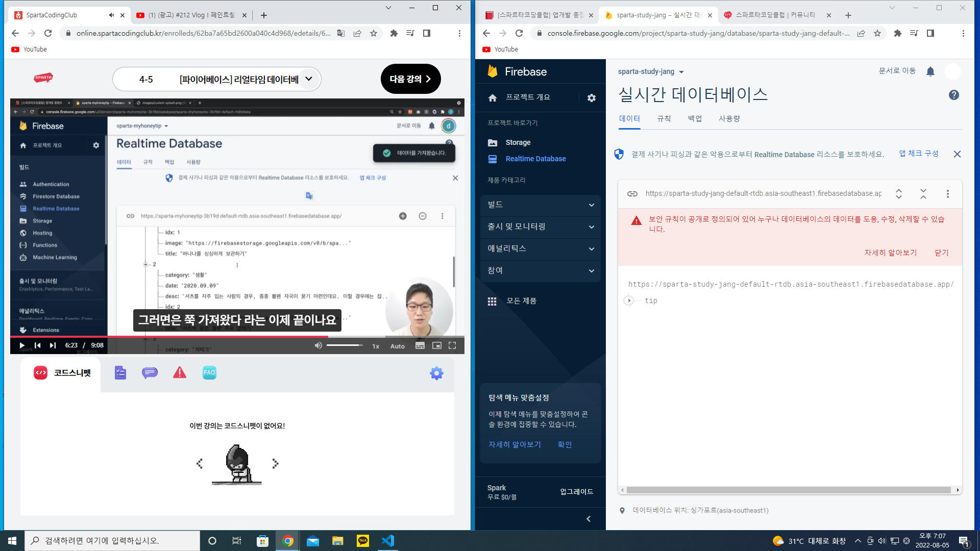Click 자세히 알아보기 in security warning

[x=891, y=253]
